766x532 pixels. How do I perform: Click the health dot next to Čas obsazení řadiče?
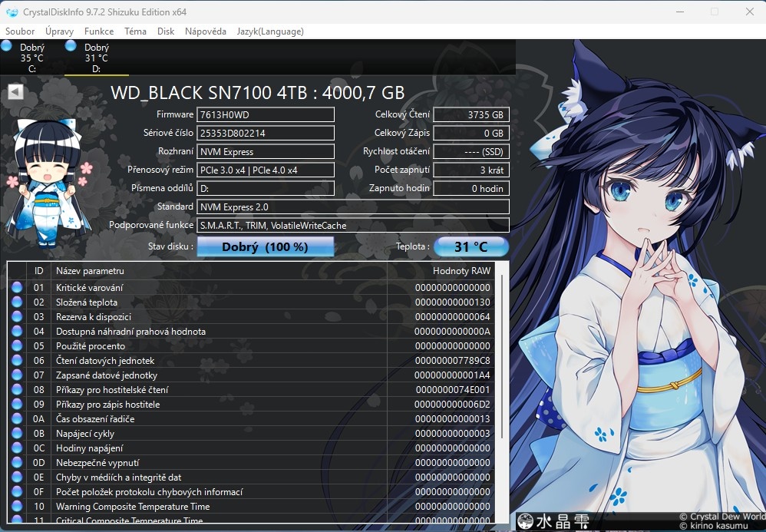17,418
